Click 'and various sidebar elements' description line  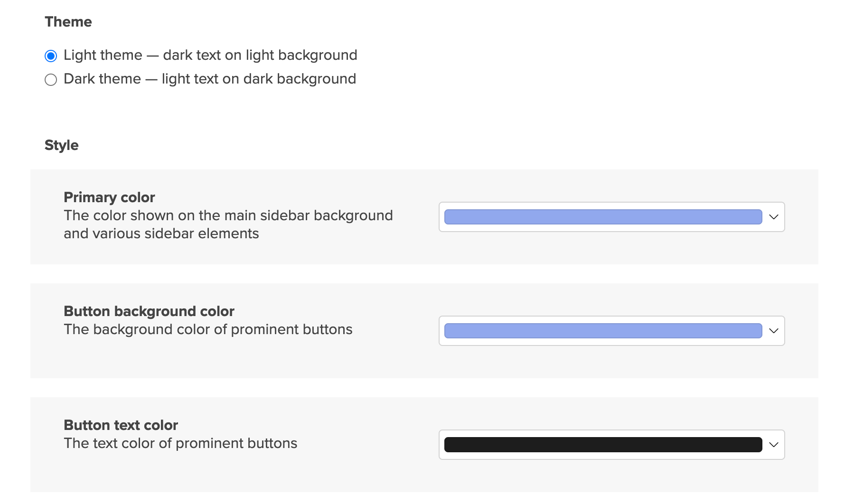point(161,233)
